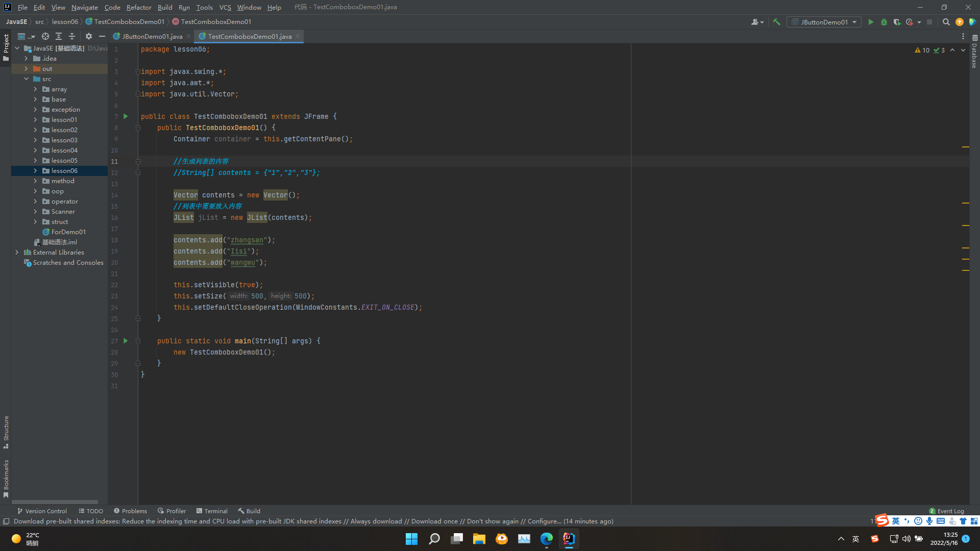The image size is (980, 551).
Task: Click the green hammer Build Project icon
Action: coord(776,22)
